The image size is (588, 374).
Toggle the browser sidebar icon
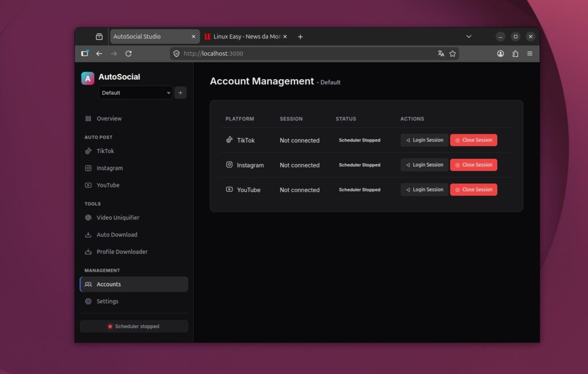tap(85, 53)
